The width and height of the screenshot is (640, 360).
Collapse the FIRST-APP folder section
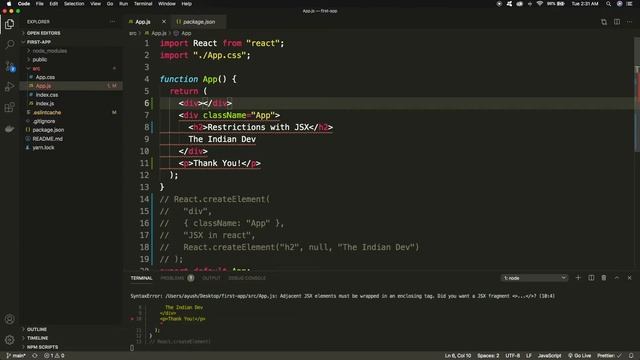point(39,42)
